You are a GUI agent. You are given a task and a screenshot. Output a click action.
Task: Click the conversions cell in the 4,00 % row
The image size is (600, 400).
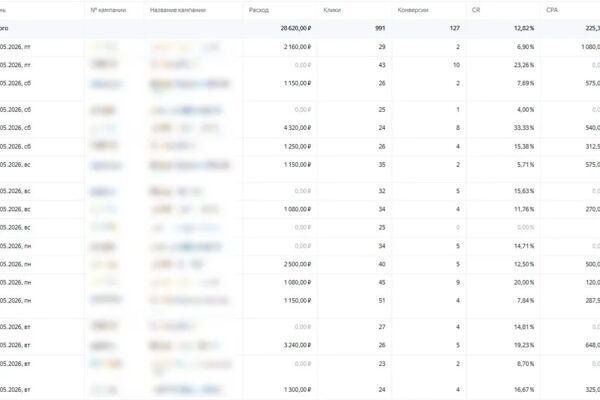click(458, 109)
